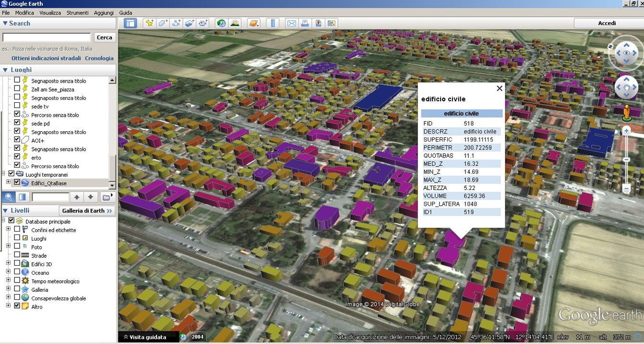Add an image overlay from the toolbar

pyautogui.click(x=190, y=23)
